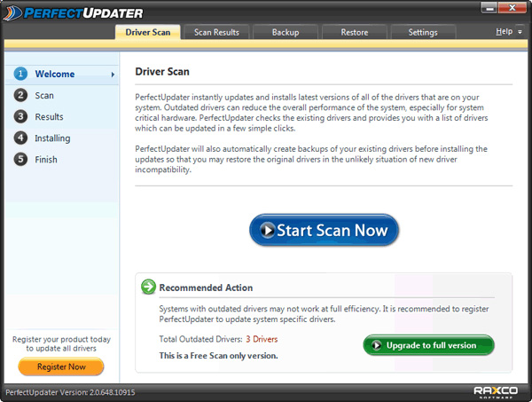
Task: Close the PerfectUpdater window
Action: point(512,8)
